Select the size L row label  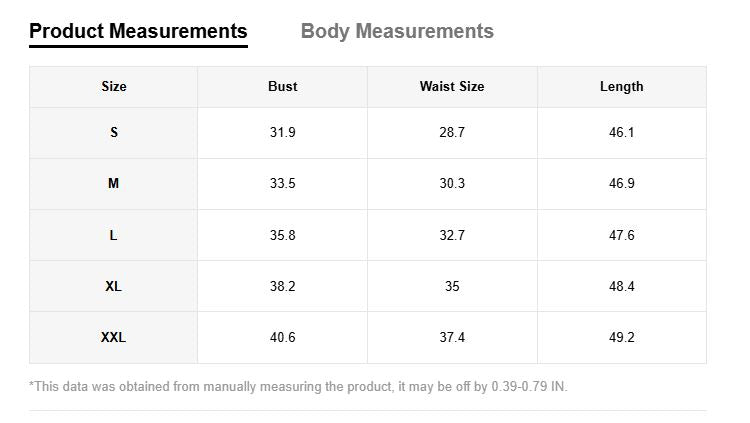(114, 236)
